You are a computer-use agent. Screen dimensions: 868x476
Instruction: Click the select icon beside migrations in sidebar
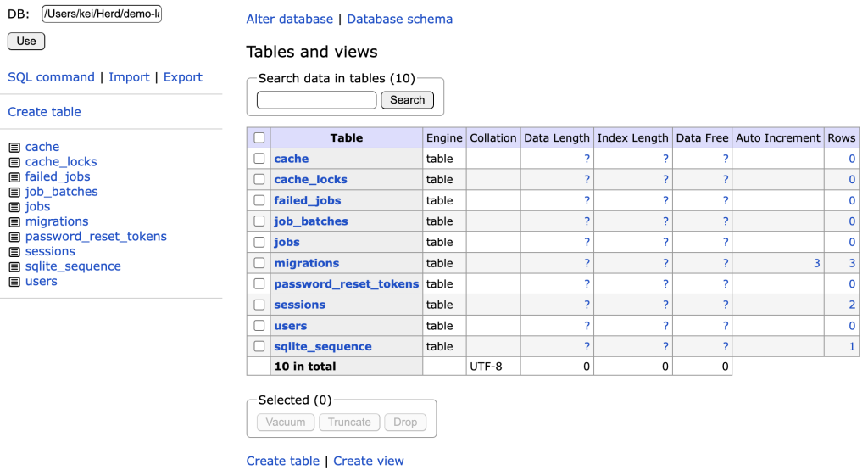point(14,222)
